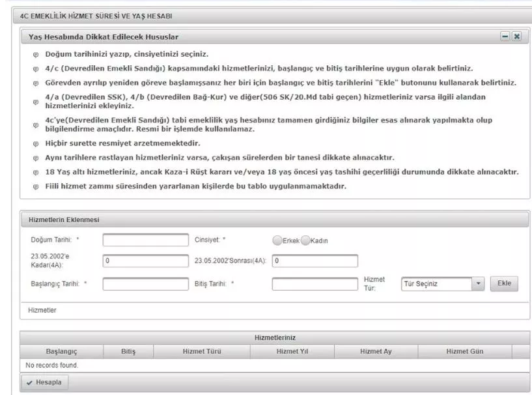
Task: Click bullet icon beside 'Doğum tarihinizi yazıp' note
Action: pos(36,55)
